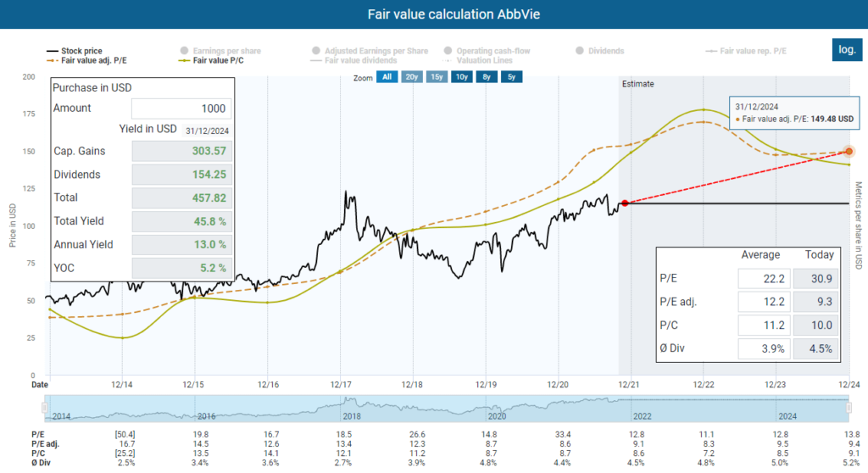Set zoom range to 10y
Screen dimensions: 868x473
(x=462, y=77)
